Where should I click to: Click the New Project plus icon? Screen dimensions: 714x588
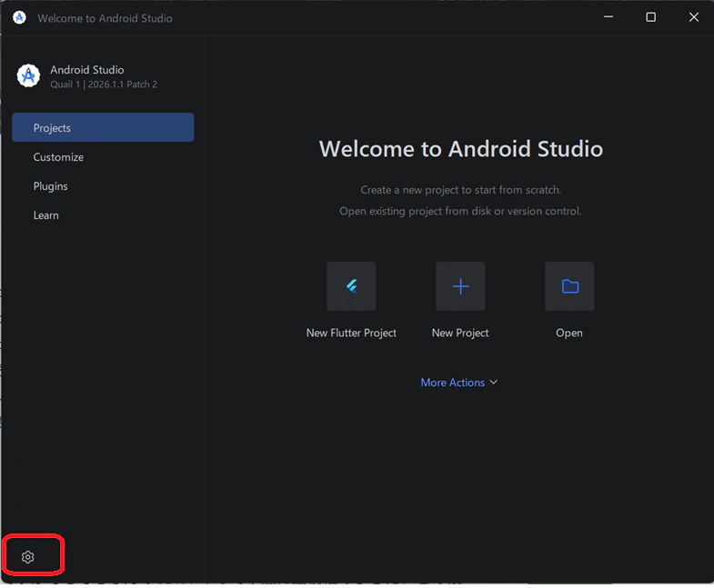click(x=460, y=286)
